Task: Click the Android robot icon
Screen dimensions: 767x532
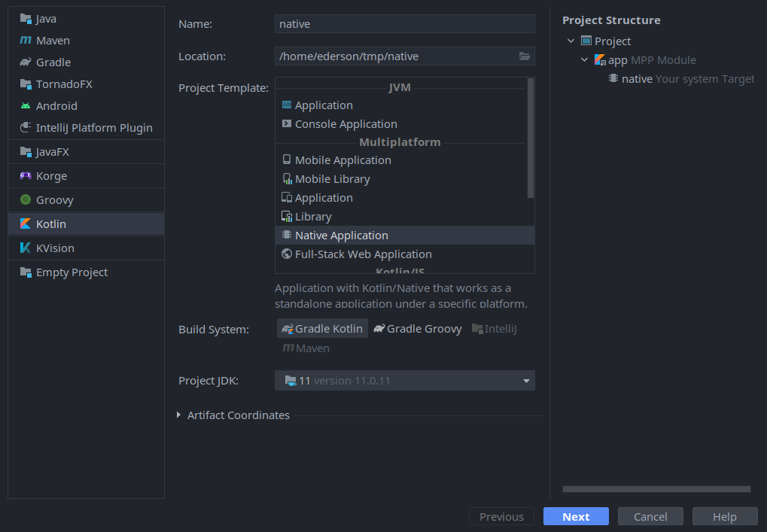Action: pos(26,105)
